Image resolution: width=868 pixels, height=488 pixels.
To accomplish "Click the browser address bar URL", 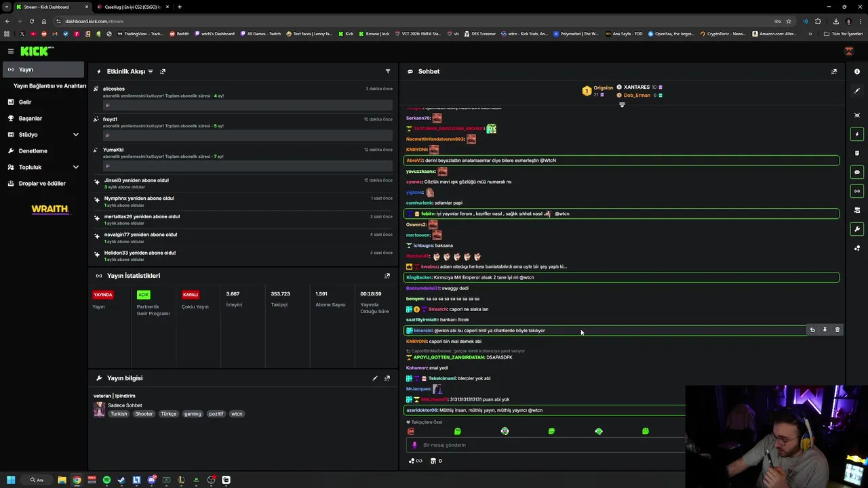I will [94, 21].
